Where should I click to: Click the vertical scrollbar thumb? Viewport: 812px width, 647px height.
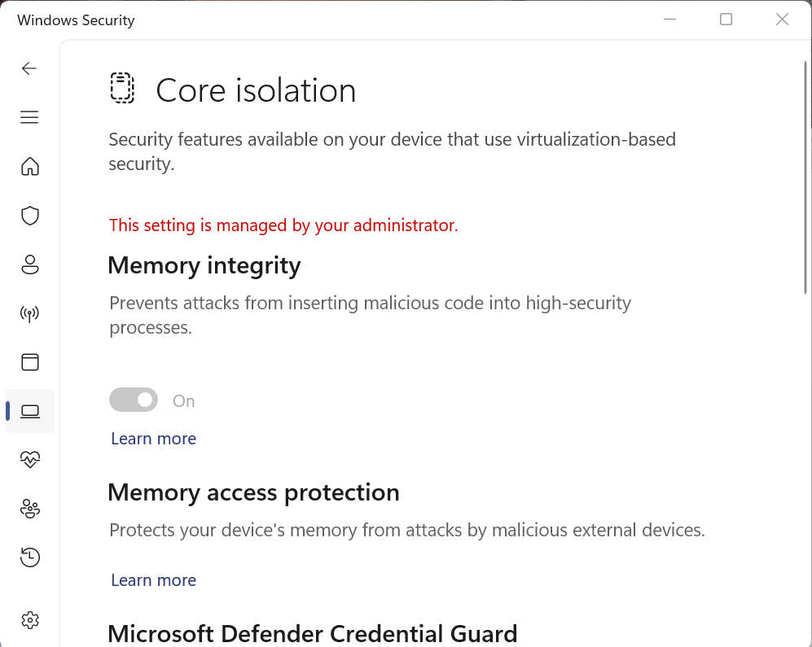point(805,171)
